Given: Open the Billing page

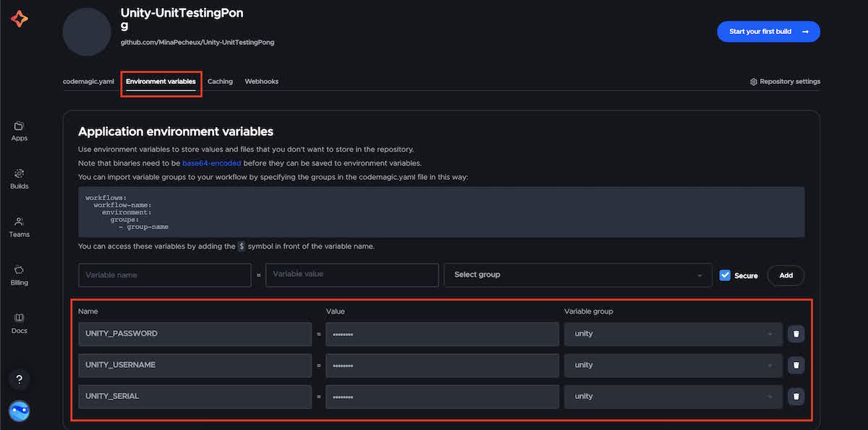Looking at the screenshot, I should point(19,277).
